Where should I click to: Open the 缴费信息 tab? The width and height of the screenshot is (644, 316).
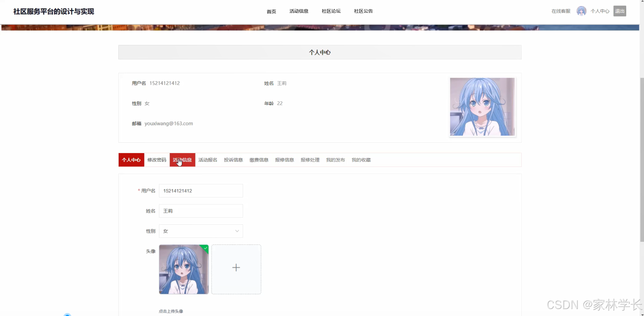(259, 160)
